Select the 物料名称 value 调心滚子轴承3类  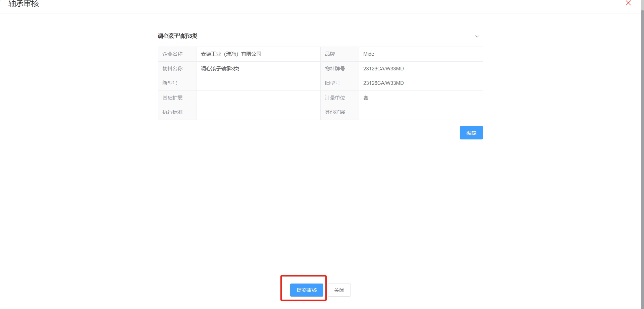point(220,69)
